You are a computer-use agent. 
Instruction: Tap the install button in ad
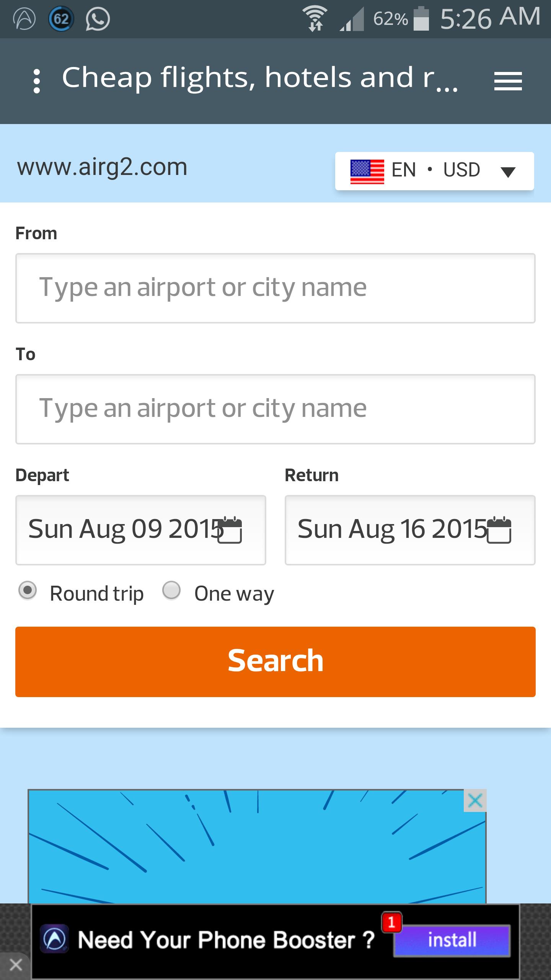pyautogui.click(x=452, y=940)
